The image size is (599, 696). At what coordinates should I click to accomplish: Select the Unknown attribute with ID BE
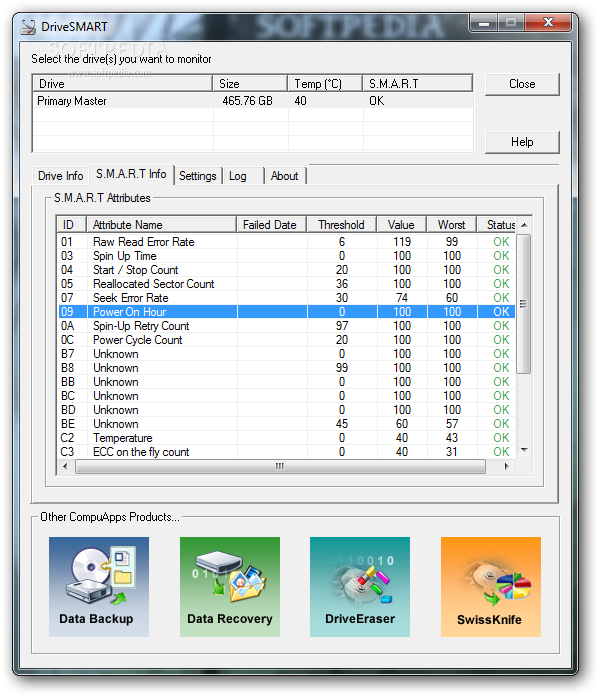point(286,424)
